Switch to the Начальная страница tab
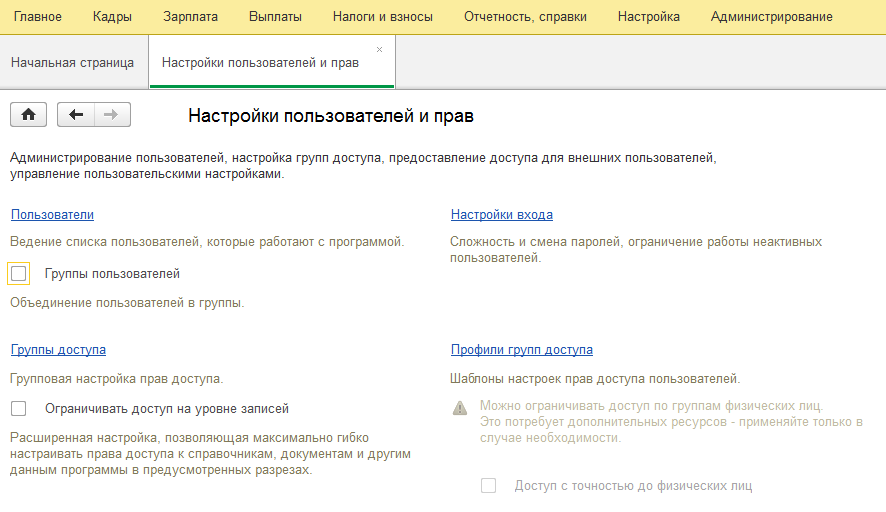 tap(72, 62)
